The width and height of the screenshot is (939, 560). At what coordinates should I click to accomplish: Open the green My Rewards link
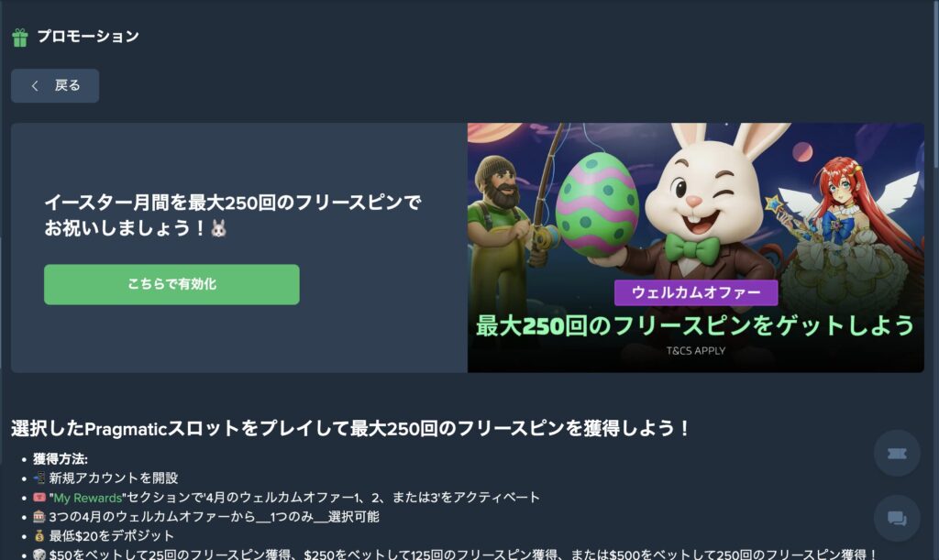87,498
